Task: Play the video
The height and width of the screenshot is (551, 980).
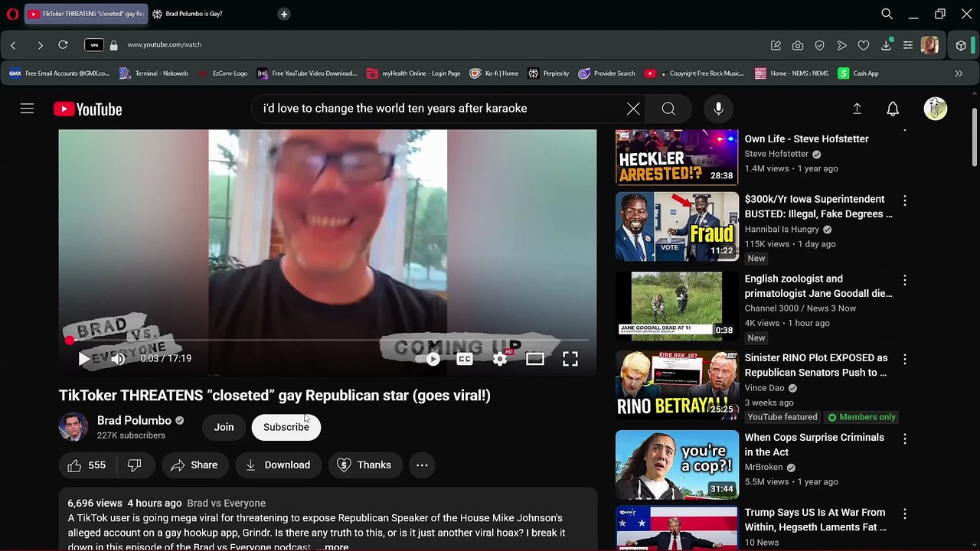Action: 84,358
